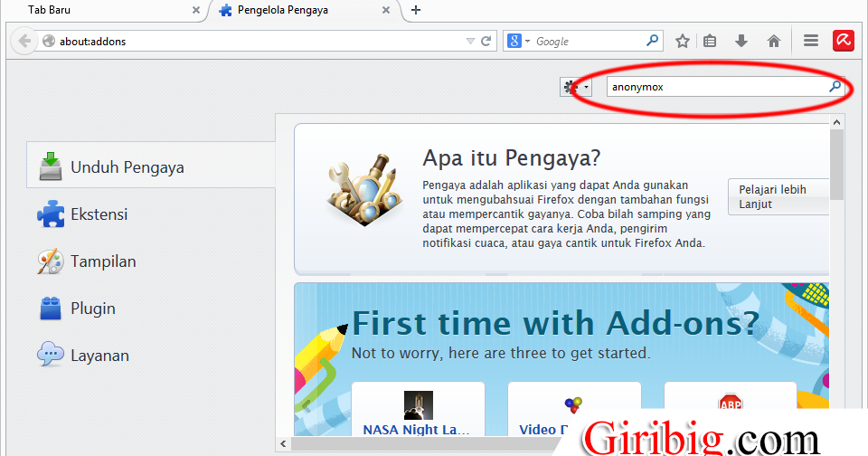This screenshot has width=868, height=456.
Task: Click the Apa itu Pengaya? heading
Action: [512, 158]
